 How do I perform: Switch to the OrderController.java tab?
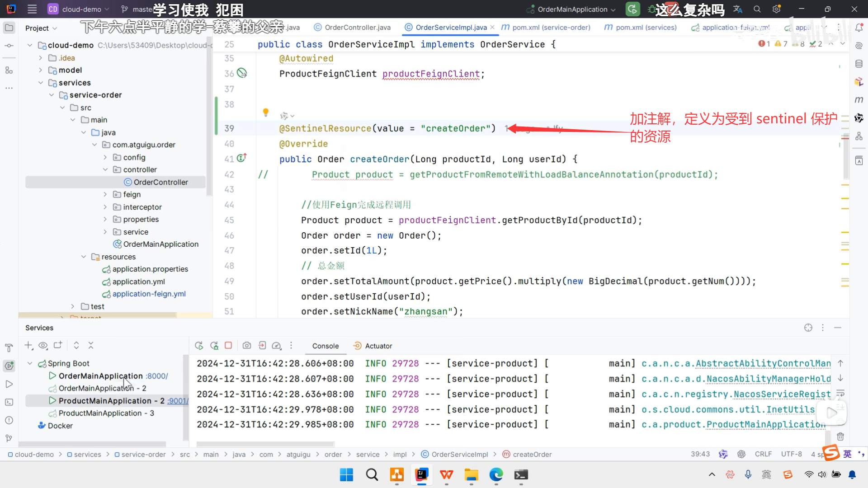tap(357, 28)
